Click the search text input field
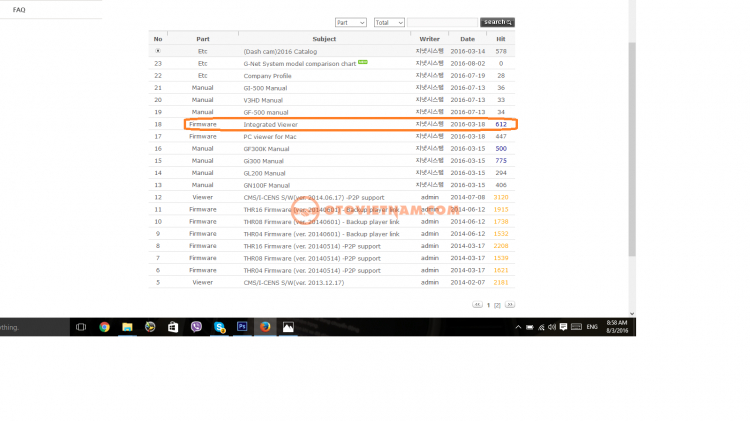The width and height of the screenshot is (750, 421). click(x=442, y=22)
